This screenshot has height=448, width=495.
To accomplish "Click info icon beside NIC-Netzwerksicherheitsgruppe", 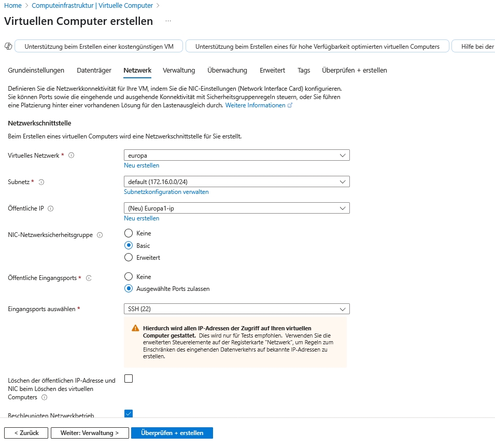I will [100, 235].
